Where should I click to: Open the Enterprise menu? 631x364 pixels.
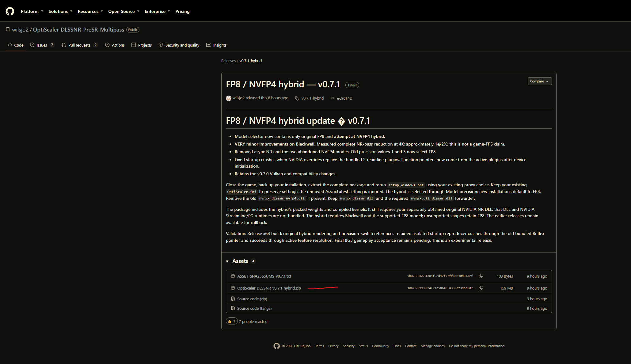(x=157, y=11)
